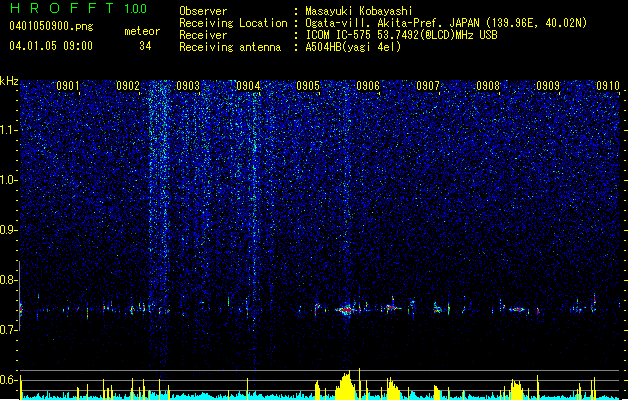Click the kHz axis unit label
The width and height of the screenshot is (629, 400).
click(9, 81)
